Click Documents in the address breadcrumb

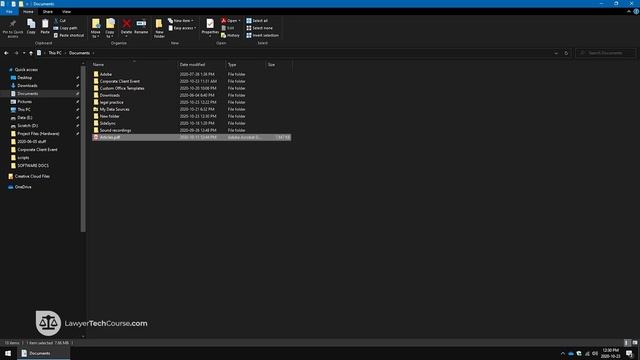(79, 53)
